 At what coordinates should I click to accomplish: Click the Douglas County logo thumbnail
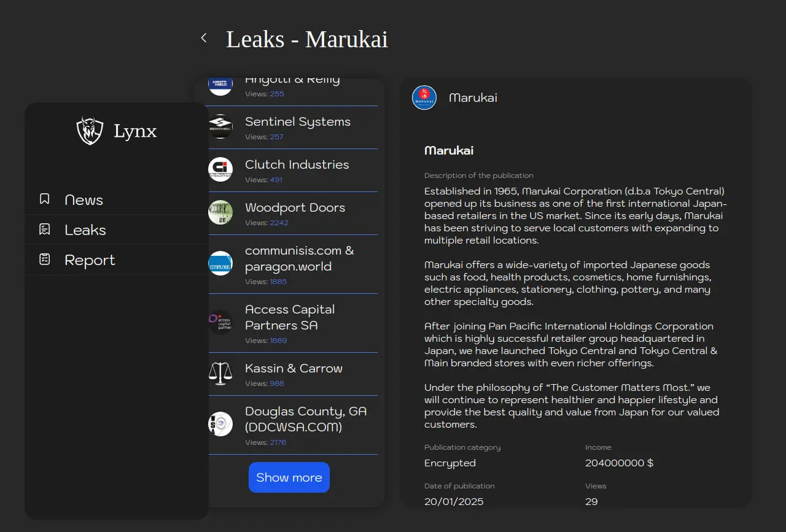[x=220, y=424]
